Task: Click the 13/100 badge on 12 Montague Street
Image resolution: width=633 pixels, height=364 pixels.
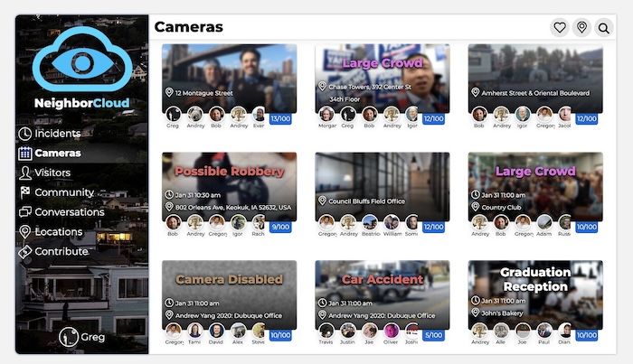Action: click(280, 118)
